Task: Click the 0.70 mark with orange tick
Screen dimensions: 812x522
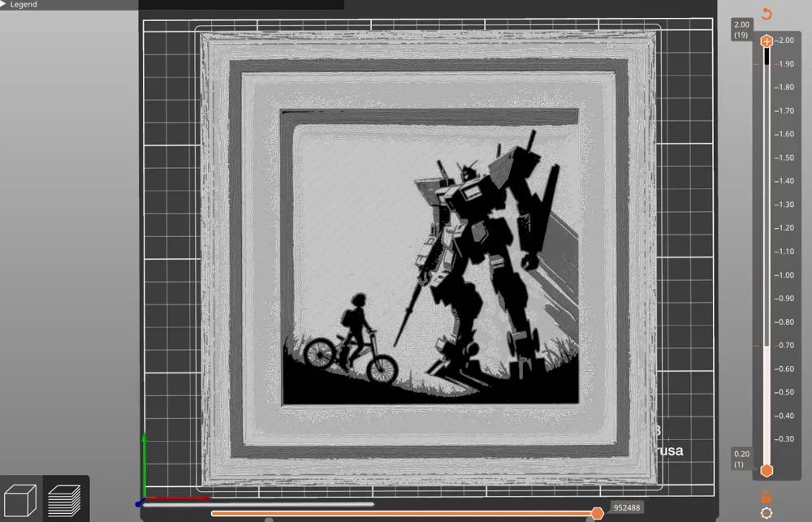Action: click(x=784, y=345)
